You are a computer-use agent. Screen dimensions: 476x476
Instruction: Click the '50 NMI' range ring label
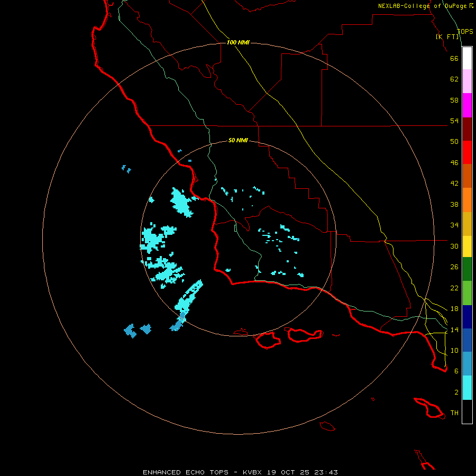pyautogui.click(x=238, y=140)
